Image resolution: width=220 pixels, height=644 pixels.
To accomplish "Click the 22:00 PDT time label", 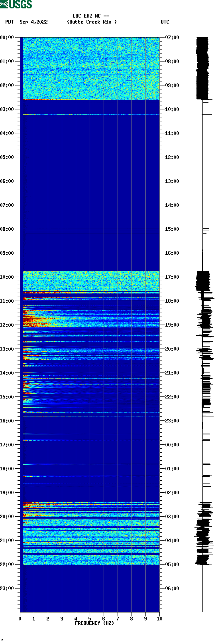I will [7, 565].
